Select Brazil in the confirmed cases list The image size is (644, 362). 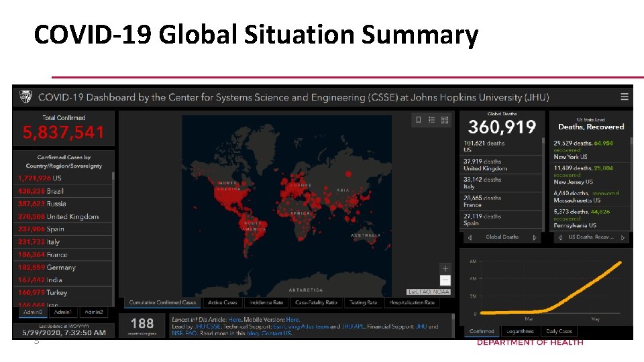point(63,191)
